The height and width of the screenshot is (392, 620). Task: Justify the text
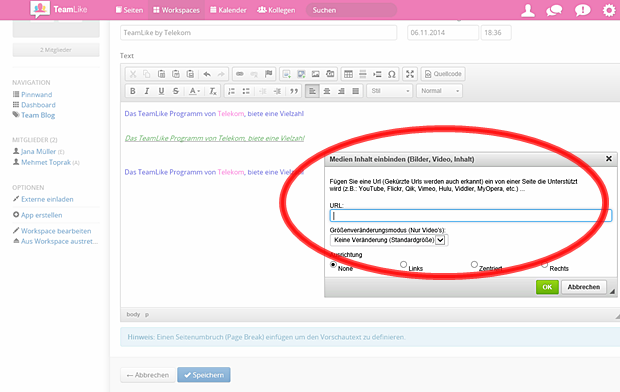coord(355,91)
